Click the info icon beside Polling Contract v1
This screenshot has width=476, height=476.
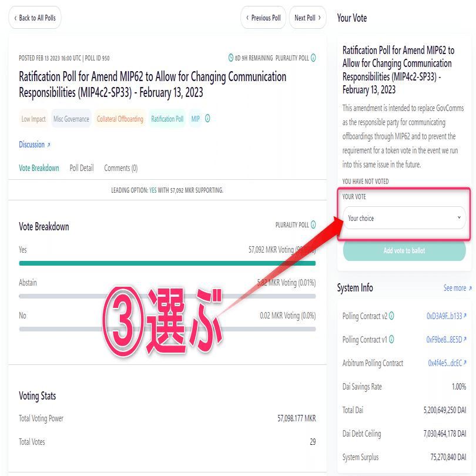pos(393,339)
